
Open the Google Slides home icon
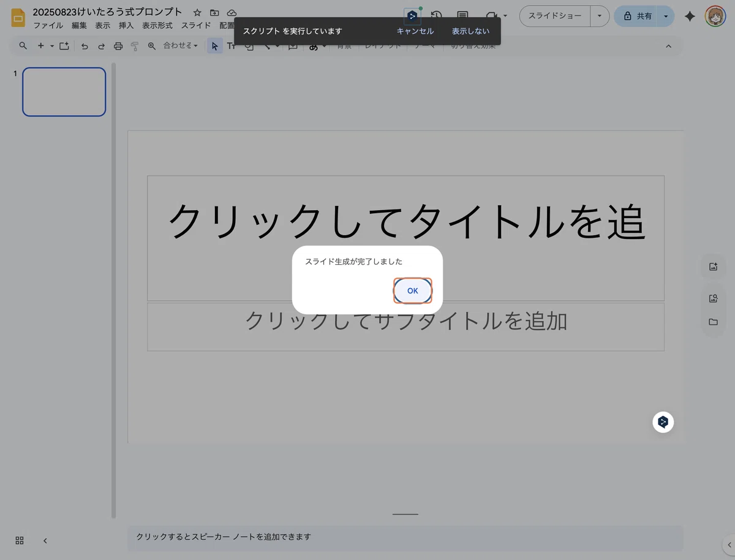(x=18, y=18)
